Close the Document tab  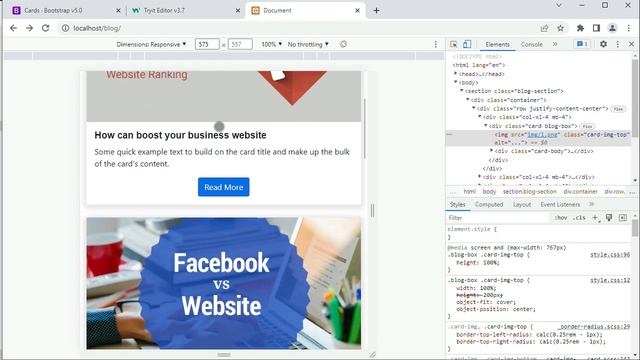click(x=358, y=11)
